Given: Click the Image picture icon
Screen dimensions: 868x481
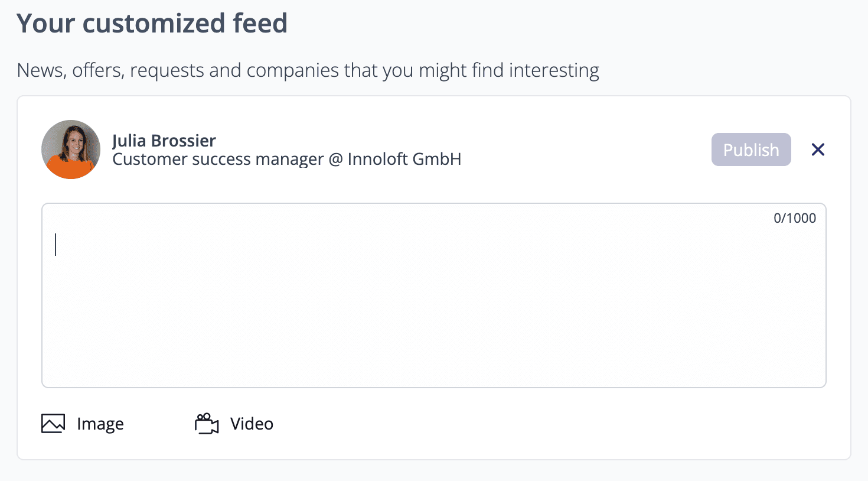Looking at the screenshot, I should pyautogui.click(x=53, y=424).
